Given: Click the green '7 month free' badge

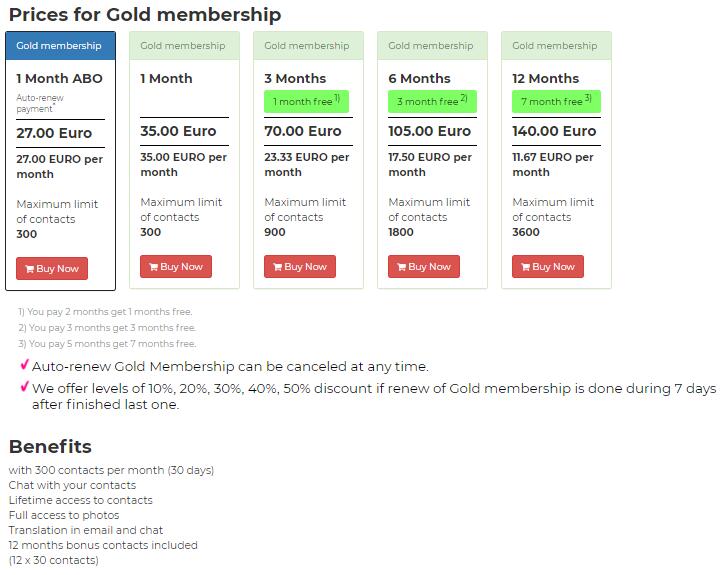Looking at the screenshot, I should [557, 101].
